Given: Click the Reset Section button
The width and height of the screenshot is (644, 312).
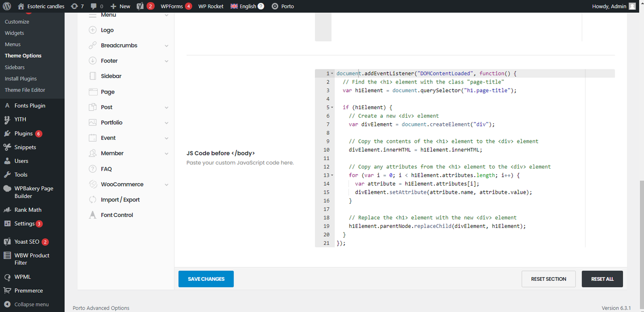Looking at the screenshot, I should point(548,279).
